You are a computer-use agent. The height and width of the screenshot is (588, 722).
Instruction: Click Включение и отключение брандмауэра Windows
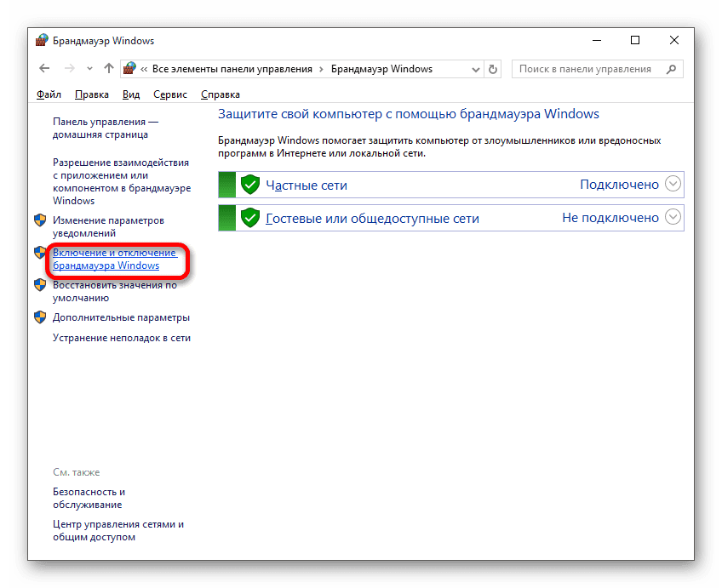115,259
